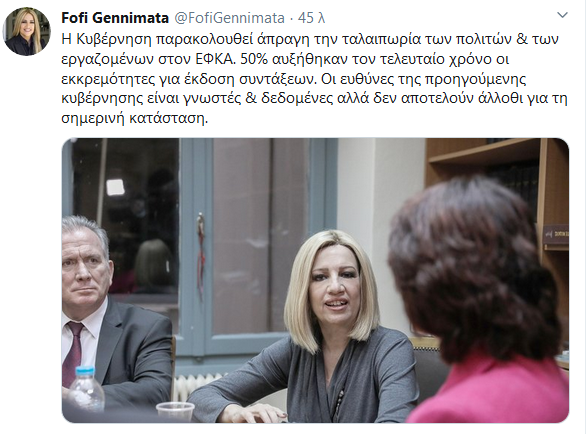Expand the tweet options chevron menu
Screen dimensions: 586x434
click(562, 15)
